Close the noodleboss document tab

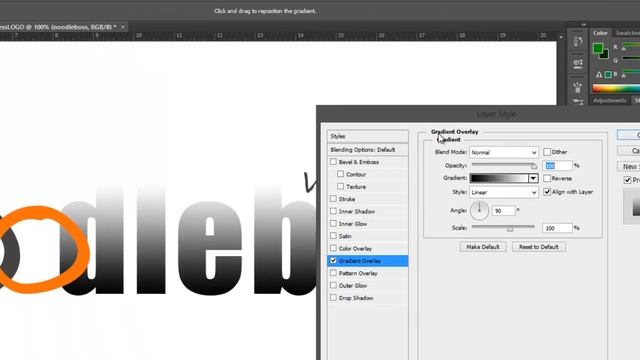point(123,27)
